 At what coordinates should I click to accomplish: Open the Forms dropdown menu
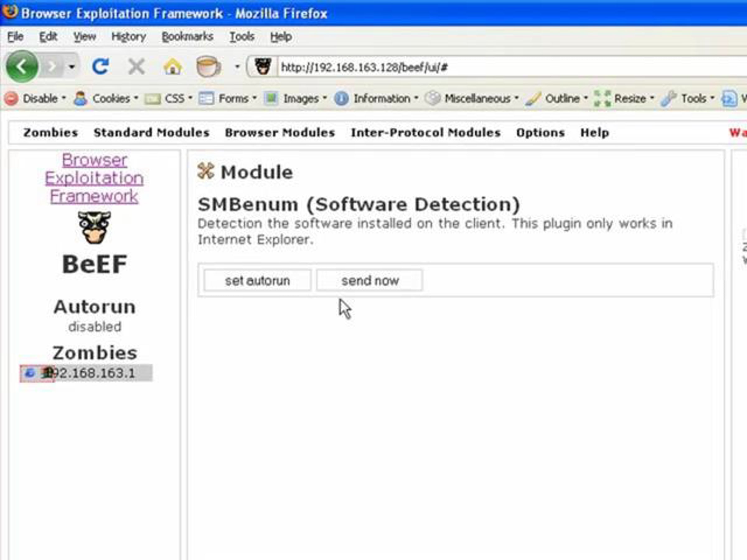coord(228,99)
